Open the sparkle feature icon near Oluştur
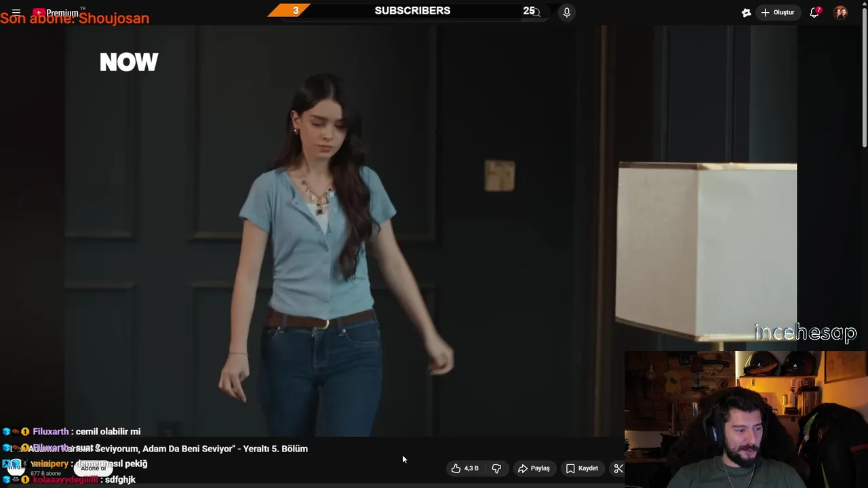This screenshot has height=488, width=868. 746,12
